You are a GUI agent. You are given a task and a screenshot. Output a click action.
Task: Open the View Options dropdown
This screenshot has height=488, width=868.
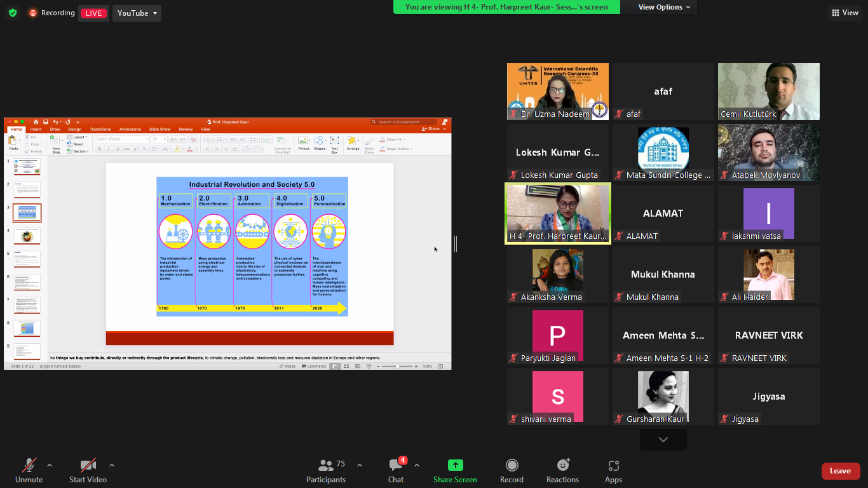664,7
